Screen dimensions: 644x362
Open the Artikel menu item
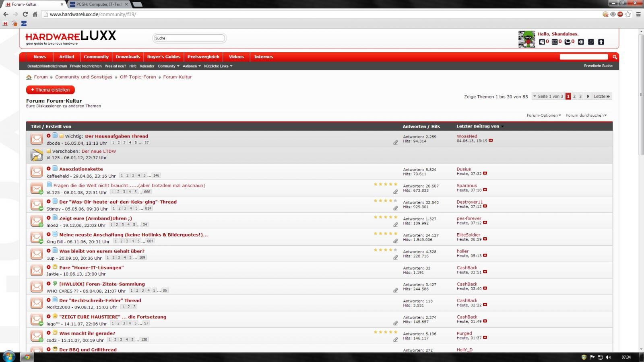pyautogui.click(x=67, y=57)
